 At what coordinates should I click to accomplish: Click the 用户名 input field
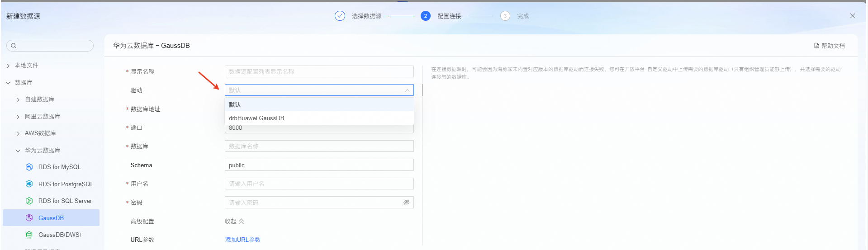click(319, 184)
